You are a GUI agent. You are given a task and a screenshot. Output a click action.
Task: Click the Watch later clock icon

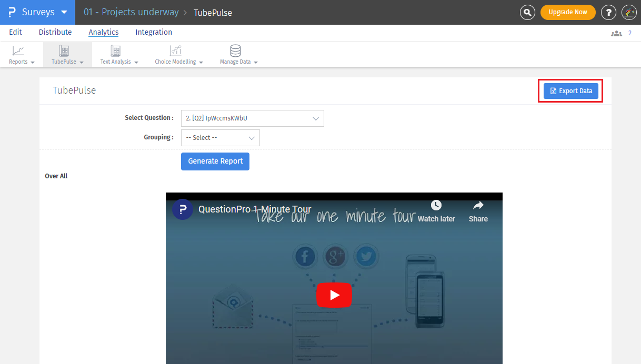(436, 206)
